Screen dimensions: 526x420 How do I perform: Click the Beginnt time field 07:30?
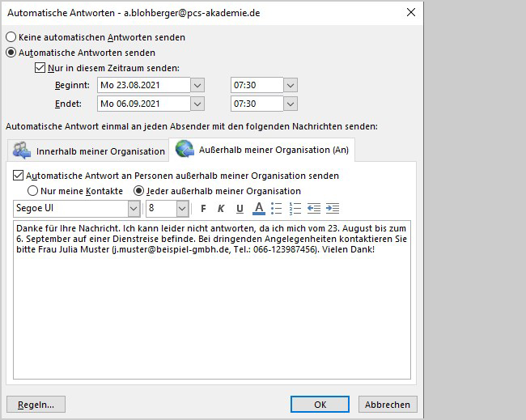point(257,85)
